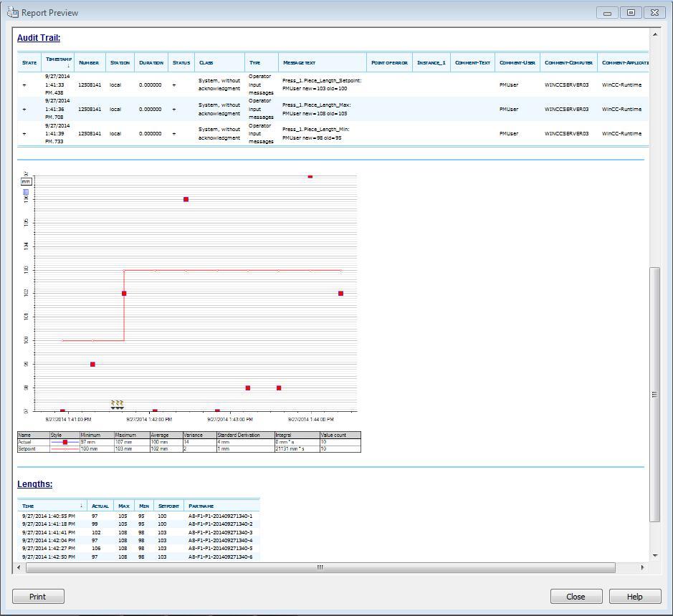Minimize the Report Preview window

[607, 13]
